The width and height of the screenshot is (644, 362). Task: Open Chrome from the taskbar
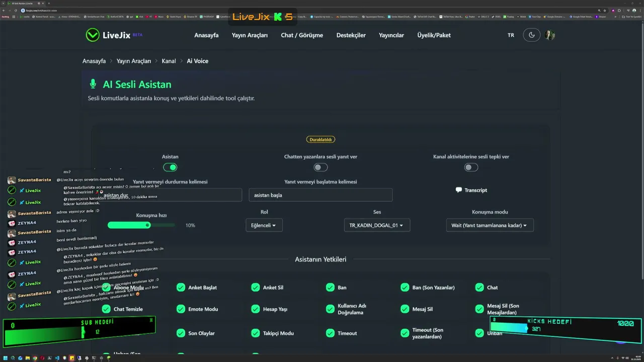pos(35,358)
